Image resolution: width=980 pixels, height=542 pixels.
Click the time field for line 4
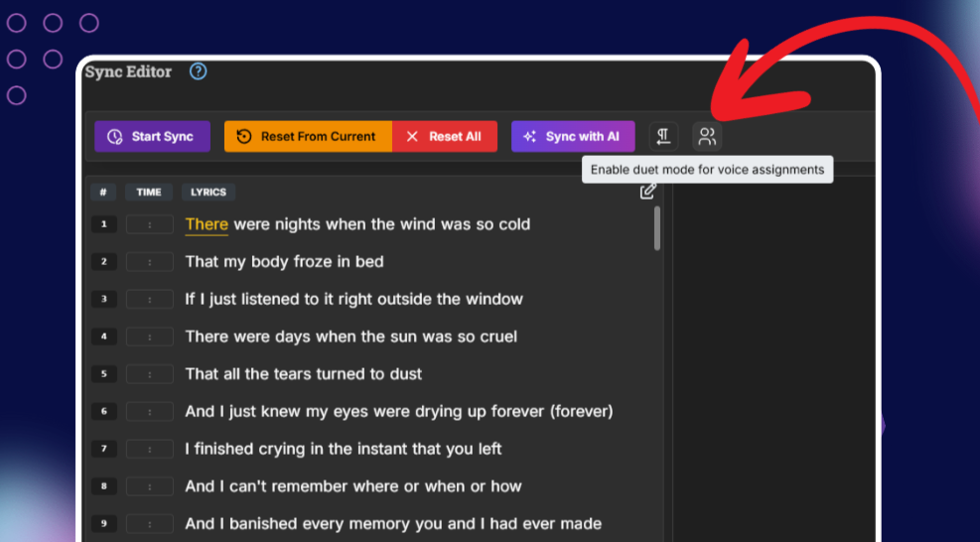(150, 337)
